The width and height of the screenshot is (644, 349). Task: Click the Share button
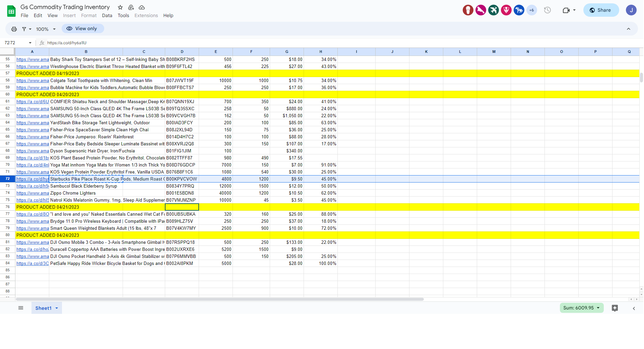[601, 10]
